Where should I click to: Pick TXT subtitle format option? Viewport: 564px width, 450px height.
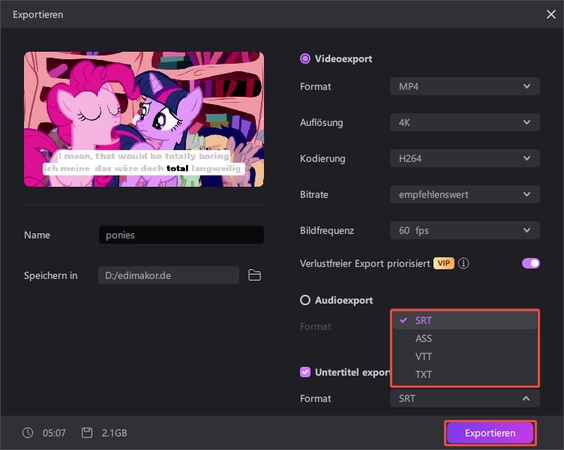coord(465,374)
